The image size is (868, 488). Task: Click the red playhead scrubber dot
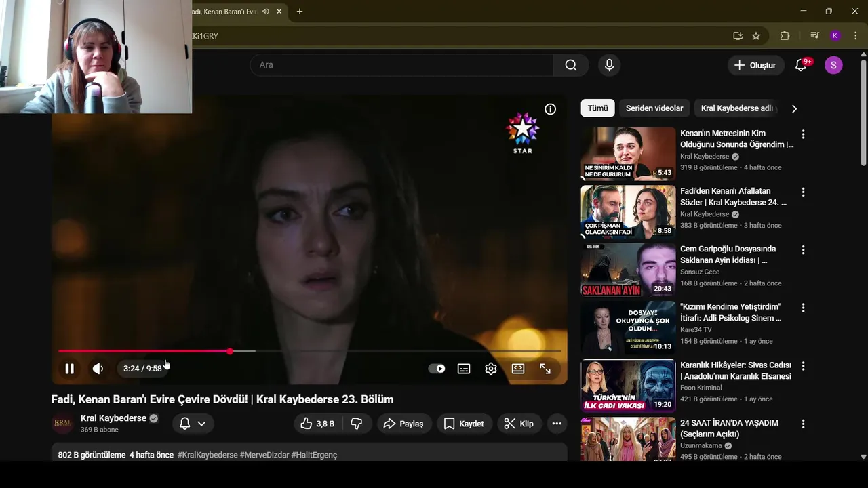click(x=230, y=351)
